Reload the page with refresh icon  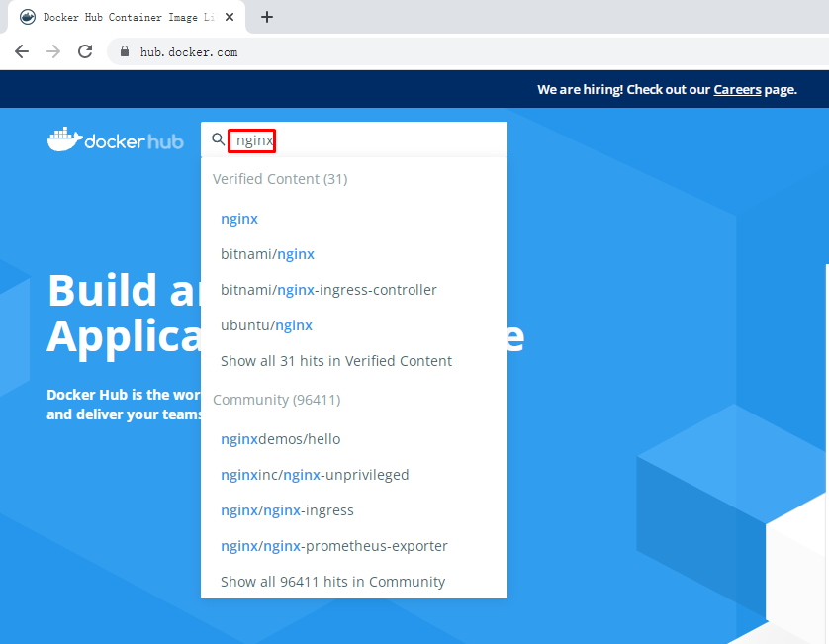tap(85, 51)
